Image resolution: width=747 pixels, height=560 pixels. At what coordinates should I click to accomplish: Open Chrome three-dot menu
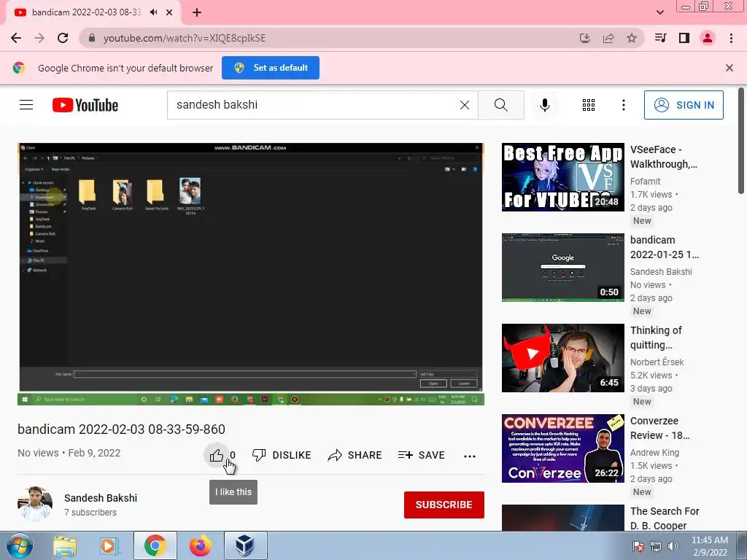(731, 38)
